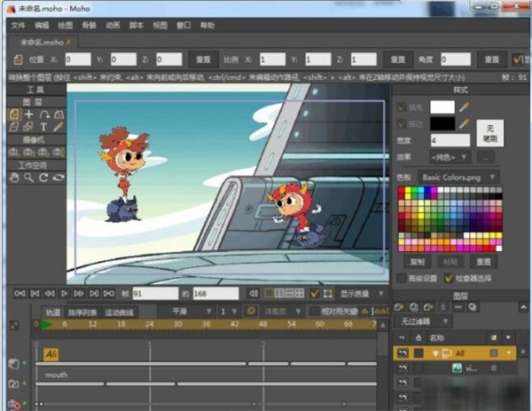This screenshot has height=411, width=532.
Task: Select the Text (T) layer tool
Action: click(x=43, y=127)
